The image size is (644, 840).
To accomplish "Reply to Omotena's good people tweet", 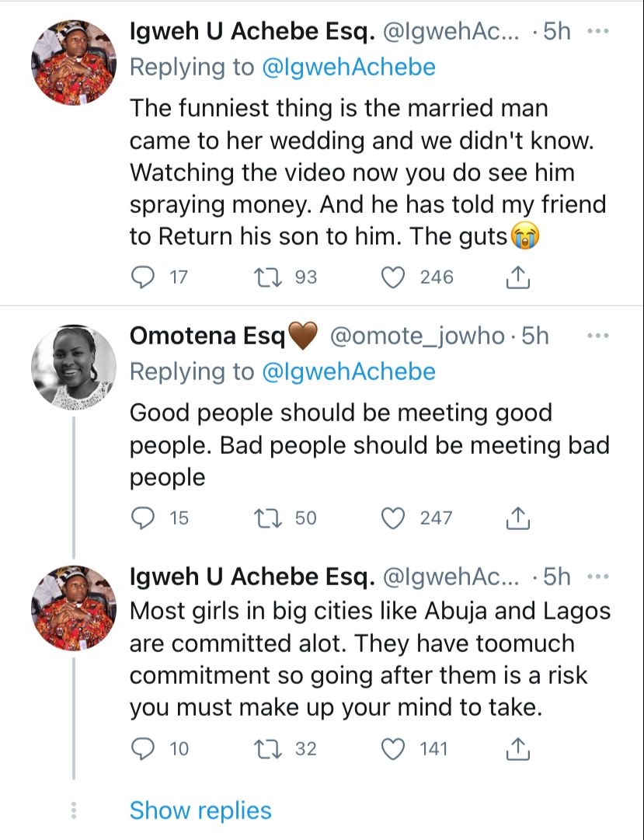I will pos(141,518).
